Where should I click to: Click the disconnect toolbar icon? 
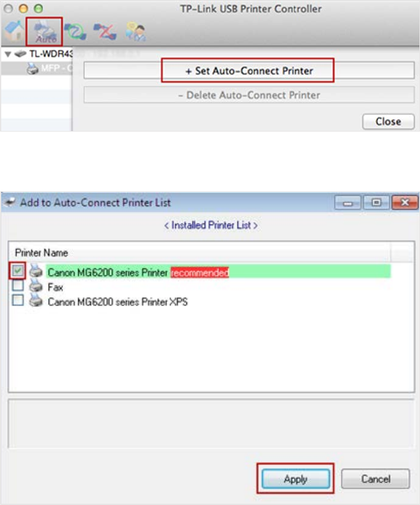point(105,31)
